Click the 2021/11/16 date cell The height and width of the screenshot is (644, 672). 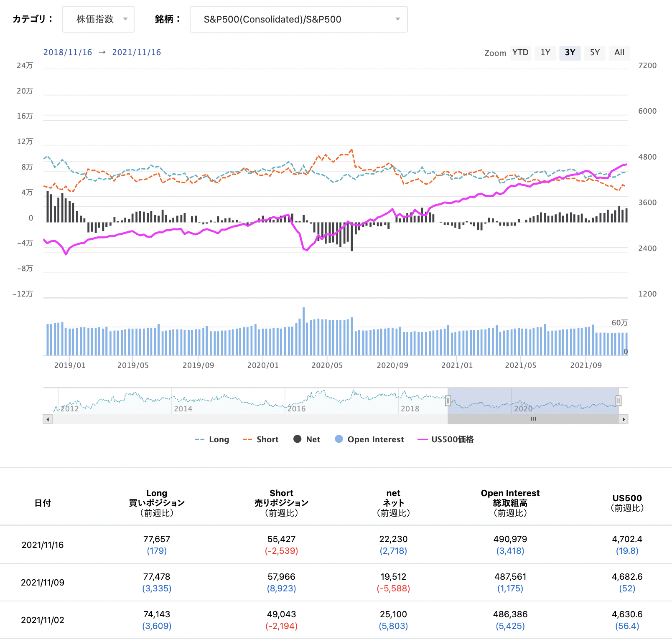pyautogui.click(x=43, y=545)
